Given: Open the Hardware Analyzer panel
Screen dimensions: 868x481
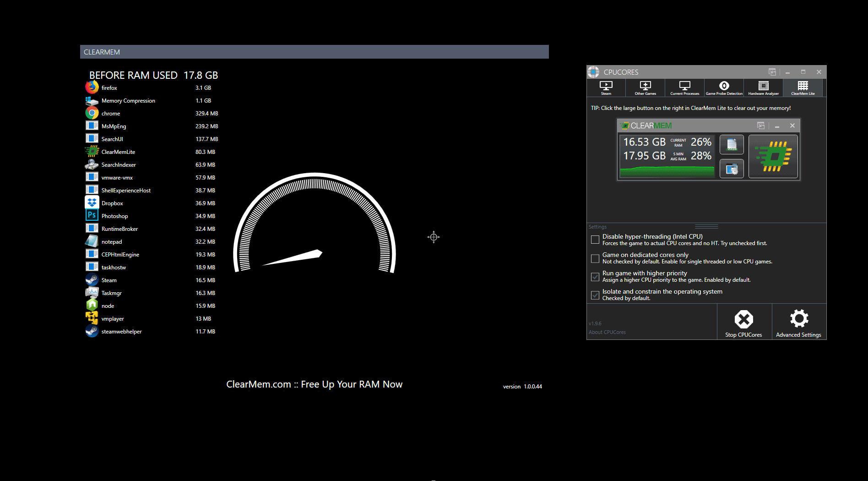Looking at the screenshot, I should pos(763,87).
